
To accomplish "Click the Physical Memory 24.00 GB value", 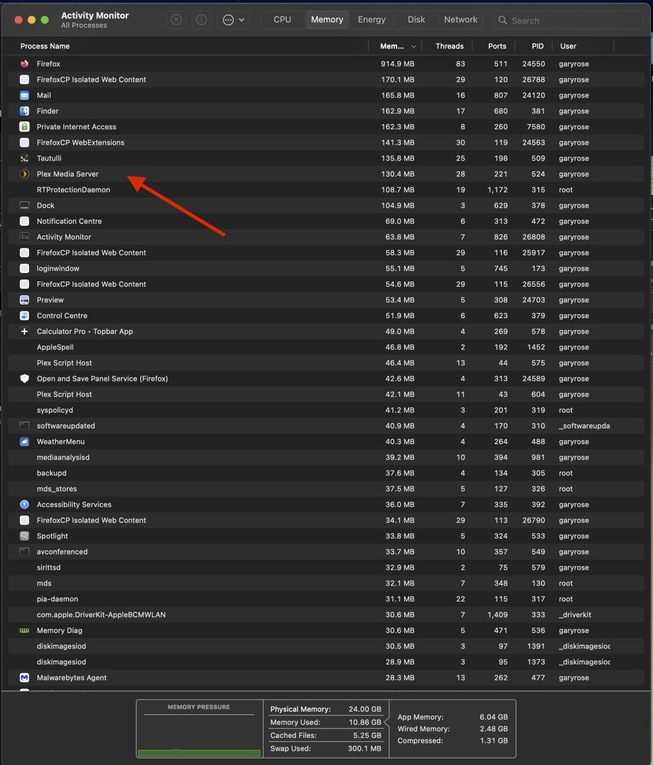I will [365, 709].
